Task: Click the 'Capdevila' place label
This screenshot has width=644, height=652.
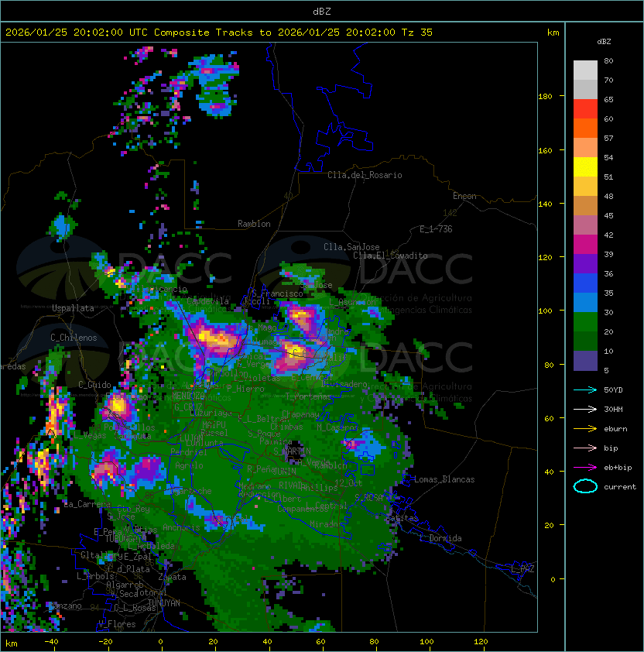Action: coord(207,301)
